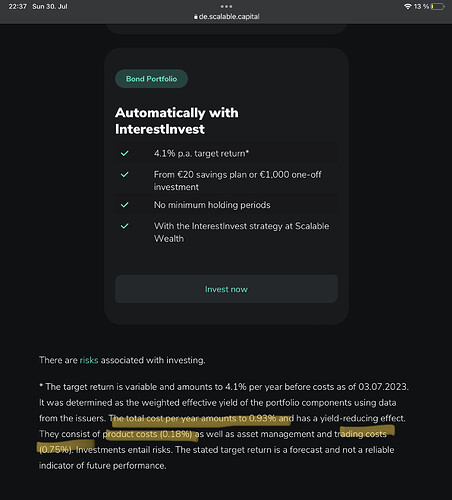
Task: Tap the battery indicator icon
Action: click(x=437, y=6)
